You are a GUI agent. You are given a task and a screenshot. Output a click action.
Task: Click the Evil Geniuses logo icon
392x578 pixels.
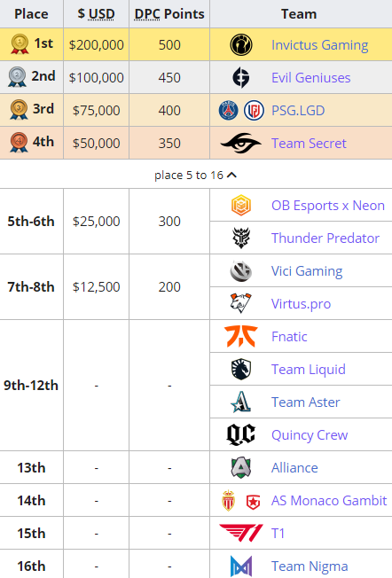[241, 78]
